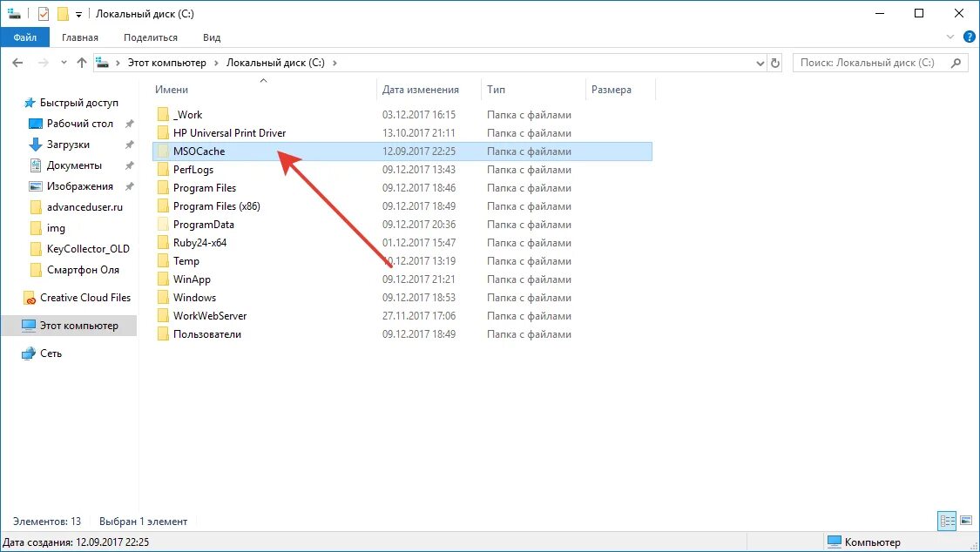
Task: Click the Star icon of Быстрый доступ
Action: (29, 103)
